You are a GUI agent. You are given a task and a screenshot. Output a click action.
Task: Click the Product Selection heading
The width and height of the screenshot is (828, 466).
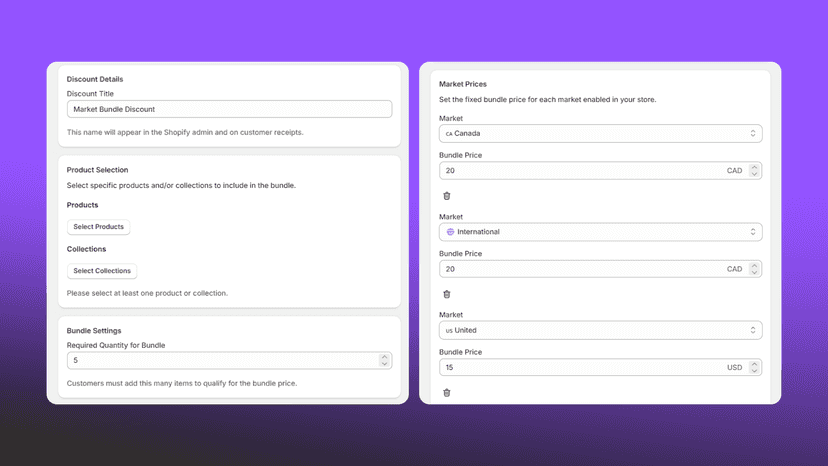(97, 170)
